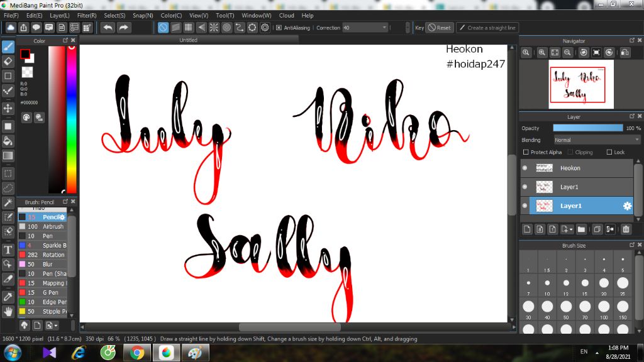The width and height of the screenshot is (644, 362).
Task: Enable the Protect Alpha checkbox
Action: pos(526,152)
